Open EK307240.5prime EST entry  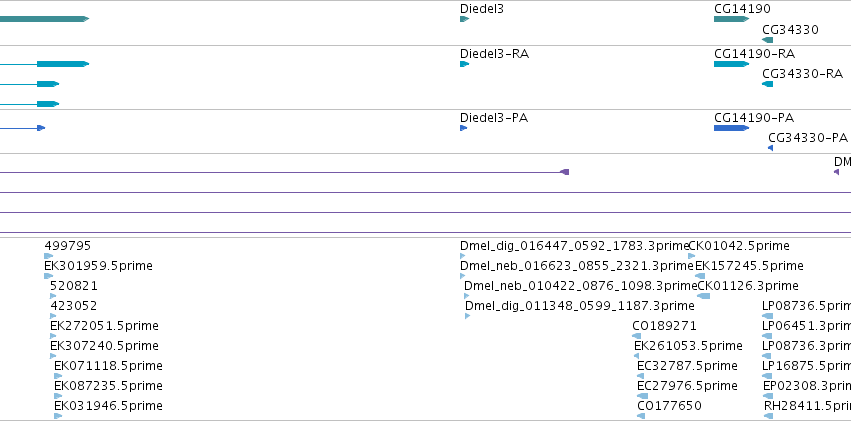point(104,346)
